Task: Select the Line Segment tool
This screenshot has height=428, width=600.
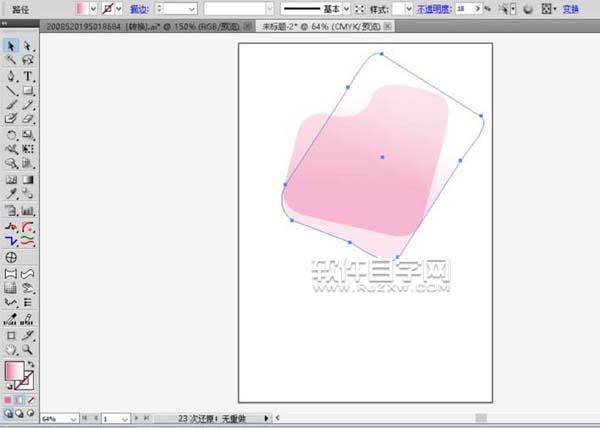Action: point(11,91)
